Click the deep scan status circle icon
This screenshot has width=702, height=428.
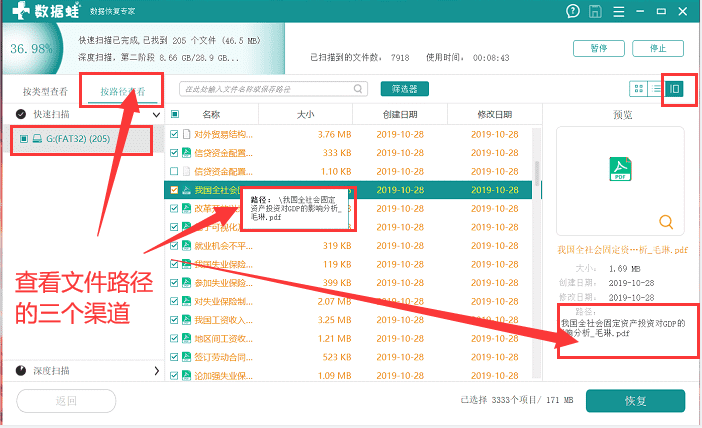click(x=21, y=370)
